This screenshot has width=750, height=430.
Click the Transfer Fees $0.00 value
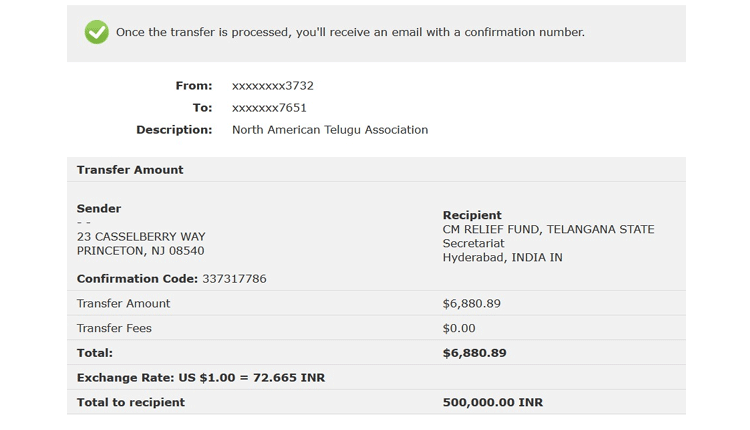coord(459,328)
